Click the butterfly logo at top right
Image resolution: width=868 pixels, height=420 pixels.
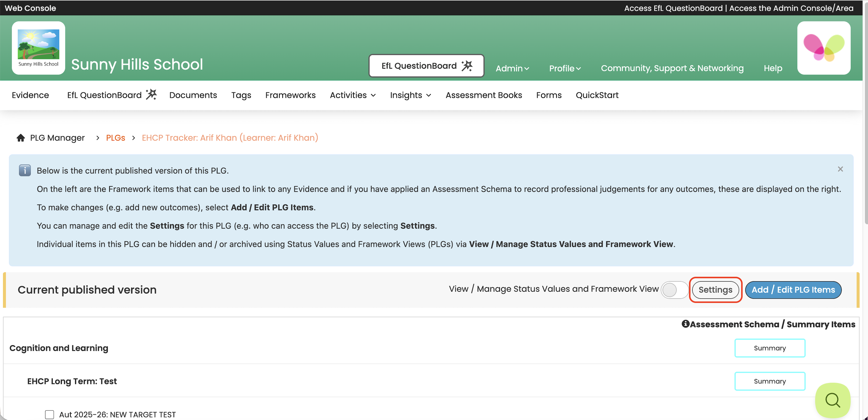[823, 48]
